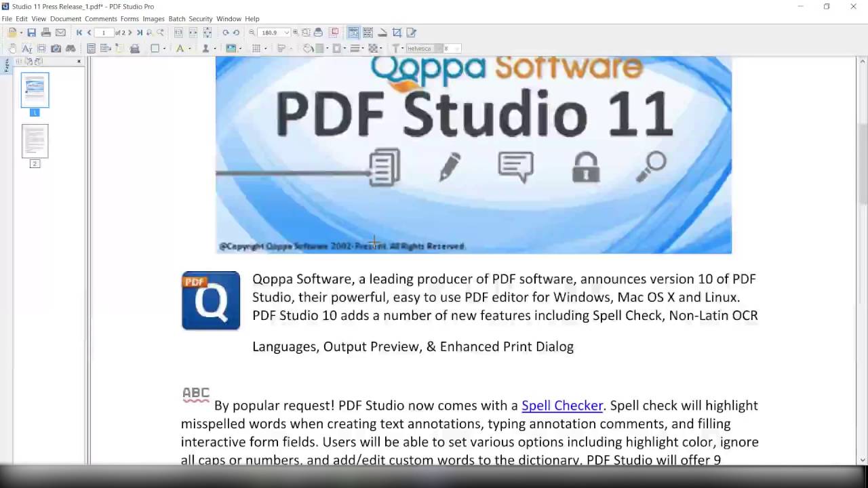The width and height of the screenshot is (868, 488).
Task: Open the Security menu
Action: point(201,19)
